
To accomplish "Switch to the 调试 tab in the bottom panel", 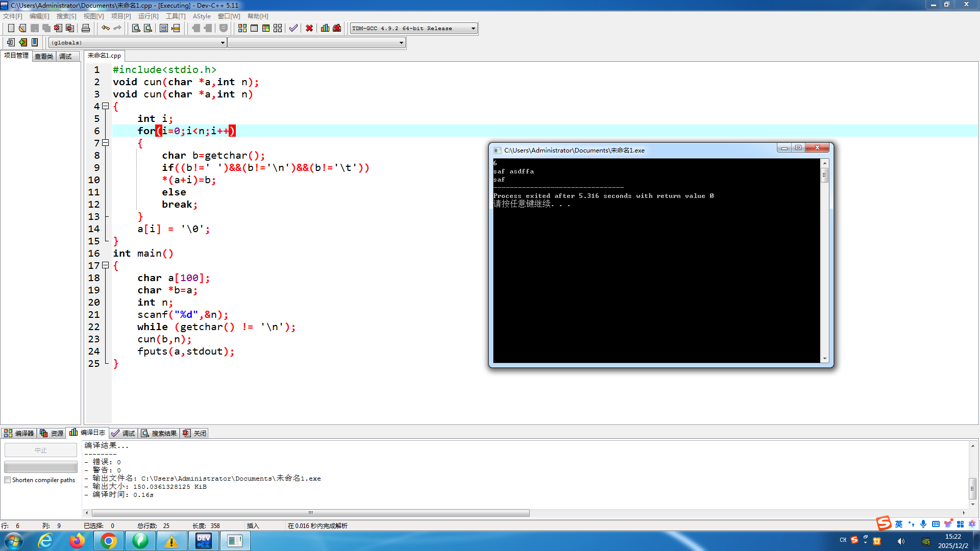I will click(x=123, y=433).
